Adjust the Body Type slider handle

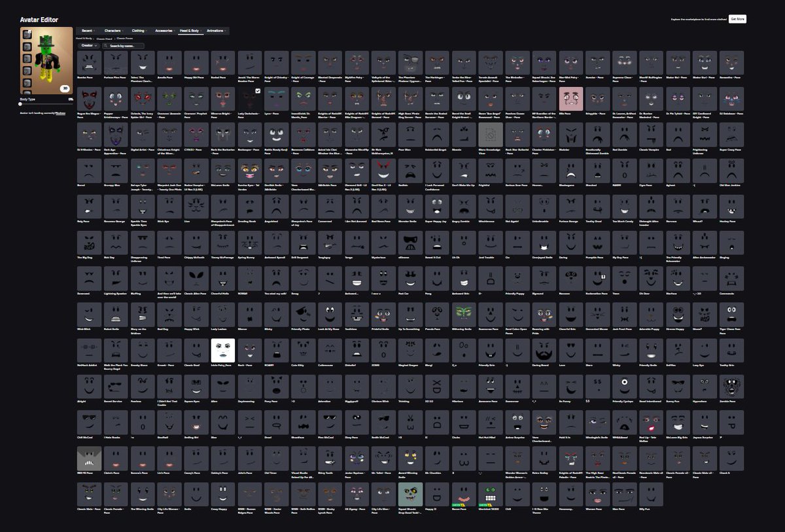tap(21, 103)
